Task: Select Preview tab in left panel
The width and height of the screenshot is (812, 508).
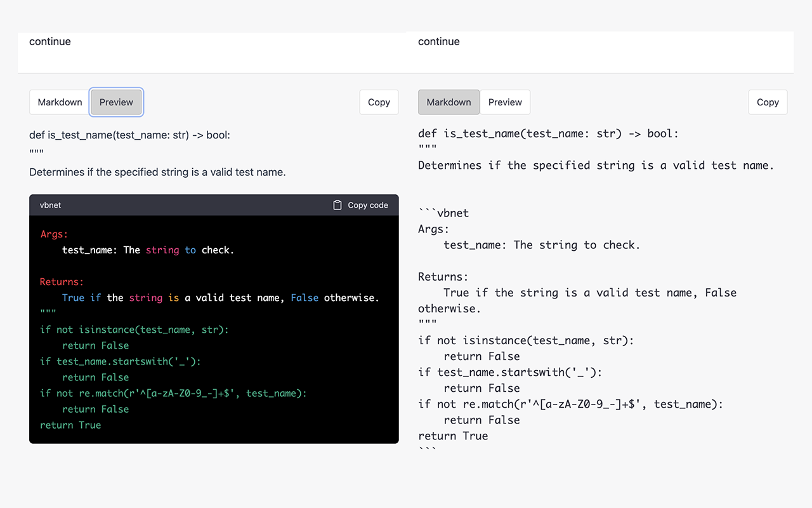Action: pyautogui.click(x=116, y=102)
